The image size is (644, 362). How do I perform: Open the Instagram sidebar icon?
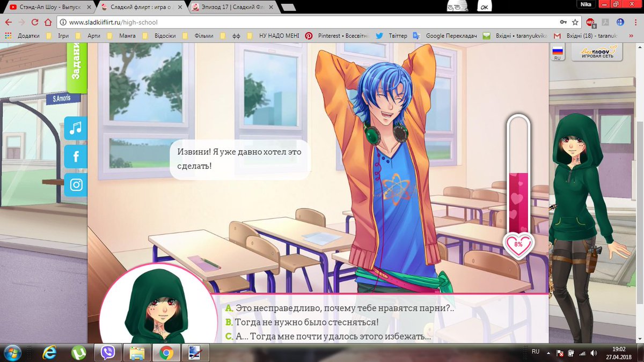tap(76, 184)
